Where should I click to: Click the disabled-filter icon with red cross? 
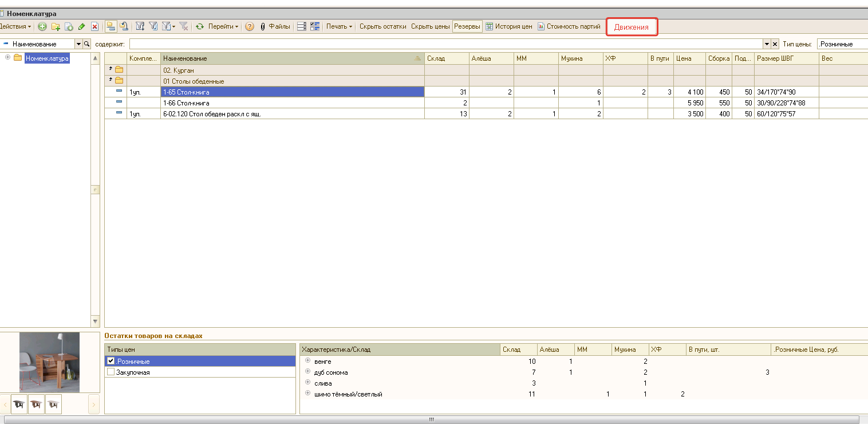[184, 26]
